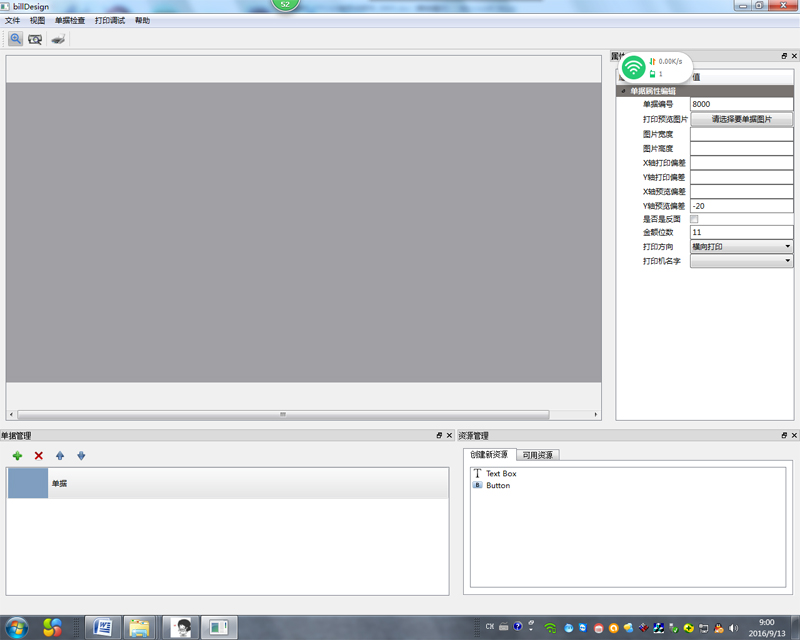Open Word from the Windows taskbar
Screen dimensions: 800x640
pyautogui.click(x=101, y=627)
